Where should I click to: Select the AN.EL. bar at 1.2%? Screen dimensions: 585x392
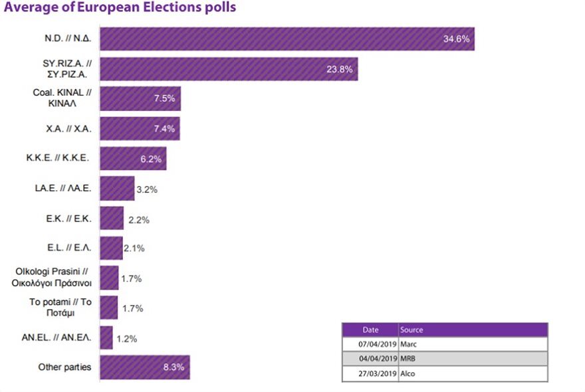[x=106, y=338]
